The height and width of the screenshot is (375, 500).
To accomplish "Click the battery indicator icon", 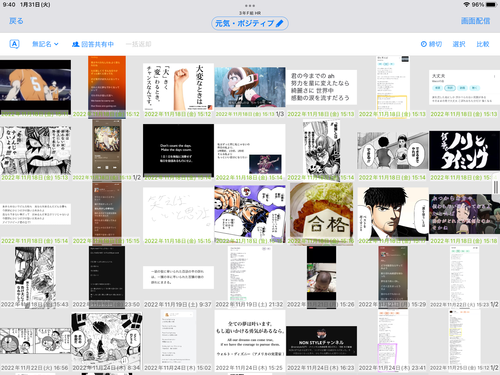I will 491,5.
